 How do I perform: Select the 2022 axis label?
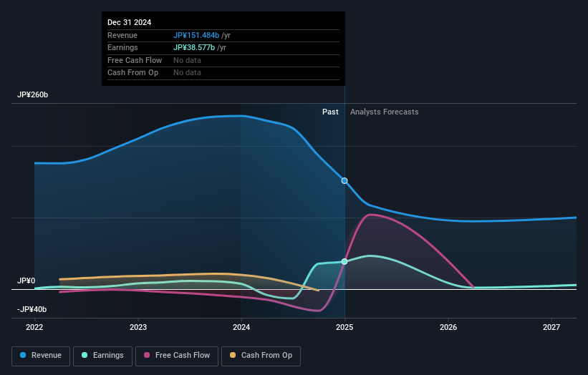tap(34, 327)
